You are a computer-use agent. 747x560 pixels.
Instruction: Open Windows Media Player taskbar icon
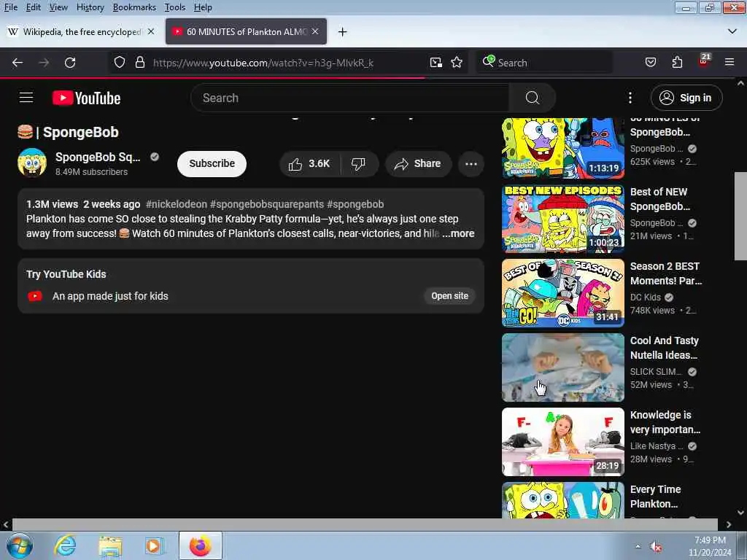(x=153, y=545)
